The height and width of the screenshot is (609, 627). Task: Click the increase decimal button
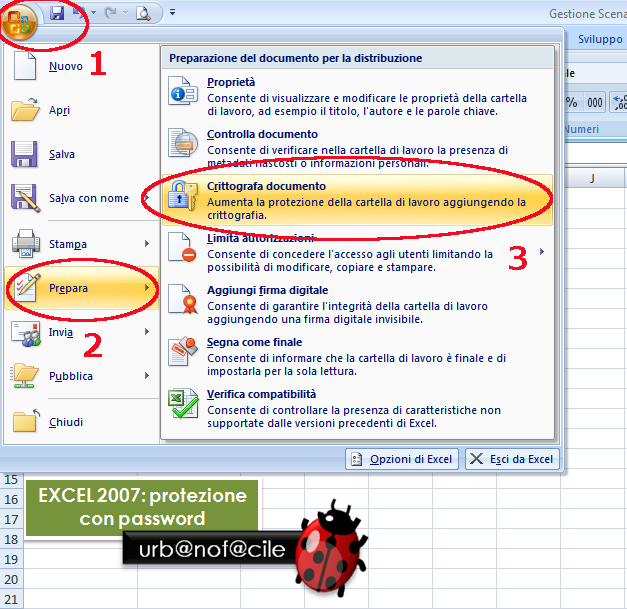[x=619, y=103]
